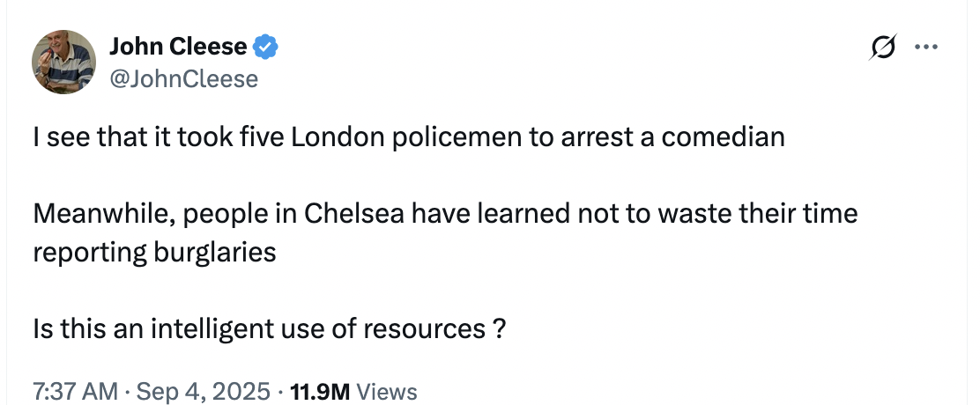
Task: Click the line starting with "Meanwhile, people in Chelsea"
Action: 445,214
